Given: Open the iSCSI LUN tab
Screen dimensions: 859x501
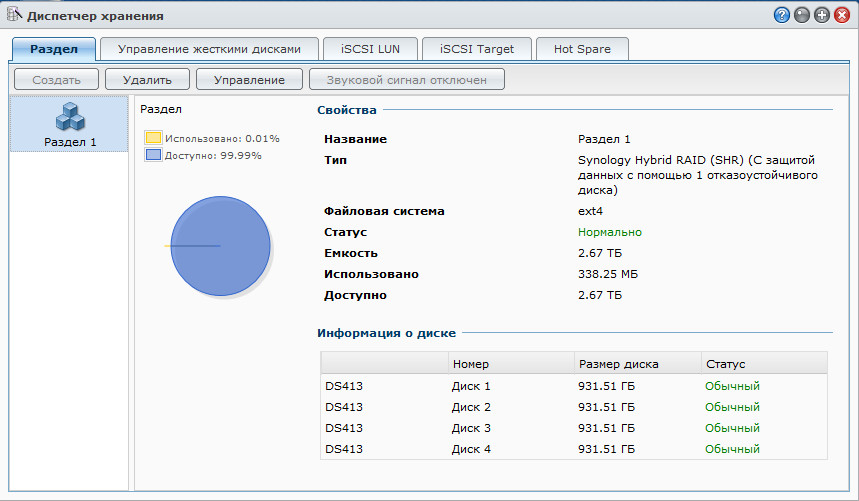Looking at the screenshot, I should [x=369, y=48].
